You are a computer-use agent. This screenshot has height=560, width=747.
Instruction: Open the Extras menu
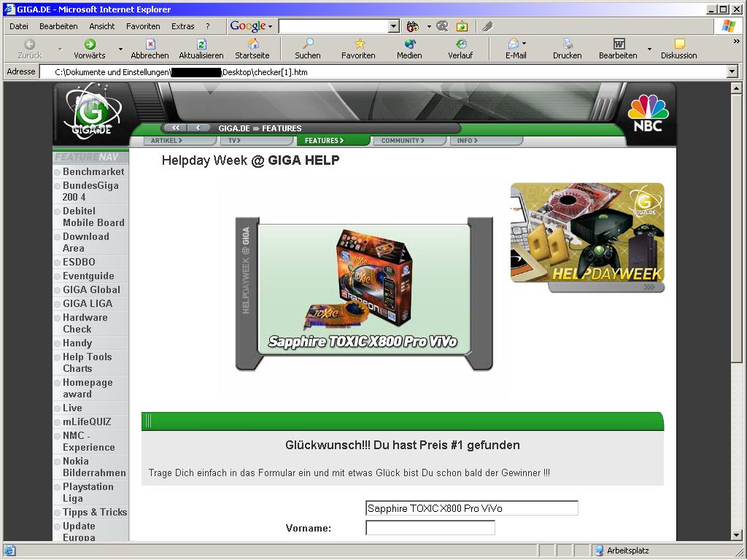pyautogui.click(x=183, y=26)
